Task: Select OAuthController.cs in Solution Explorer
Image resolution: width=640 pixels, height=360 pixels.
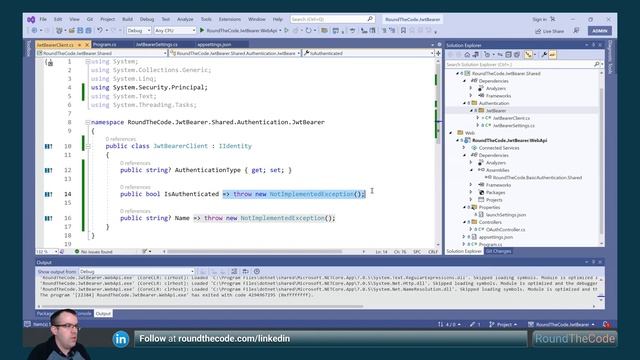Action: (x=505, y=230)
